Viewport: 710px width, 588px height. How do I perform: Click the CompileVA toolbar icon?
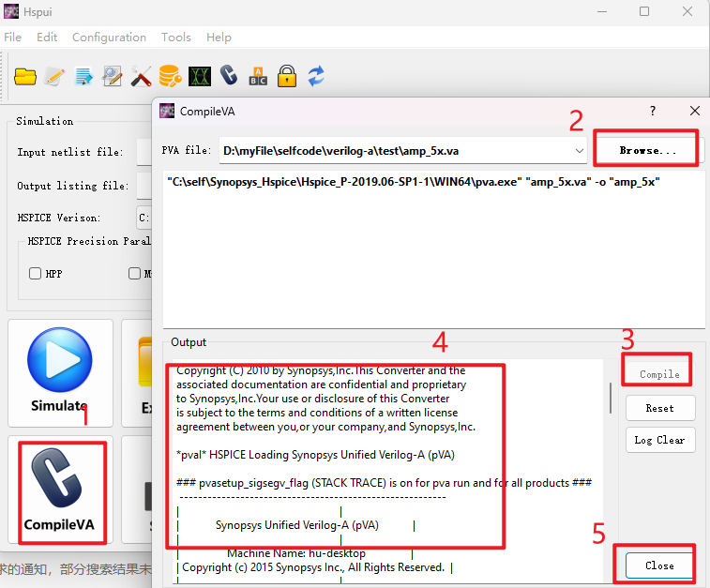click(229, 76)
